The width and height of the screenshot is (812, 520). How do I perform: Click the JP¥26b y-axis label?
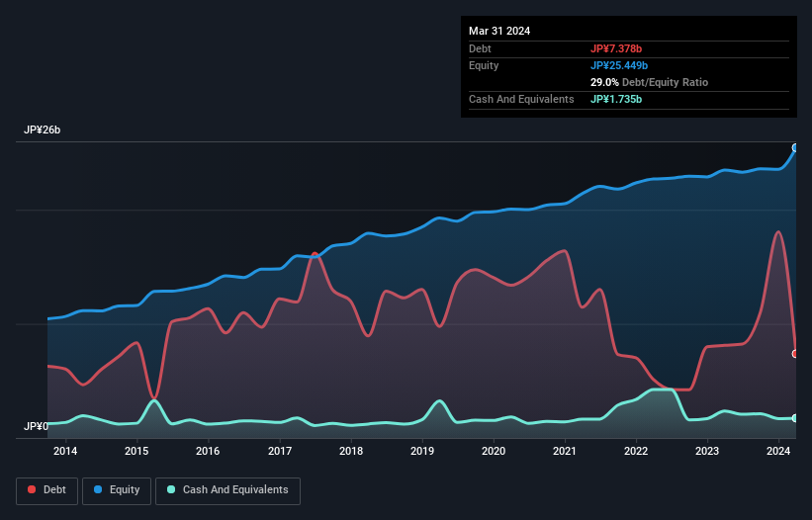pos(42,130)
